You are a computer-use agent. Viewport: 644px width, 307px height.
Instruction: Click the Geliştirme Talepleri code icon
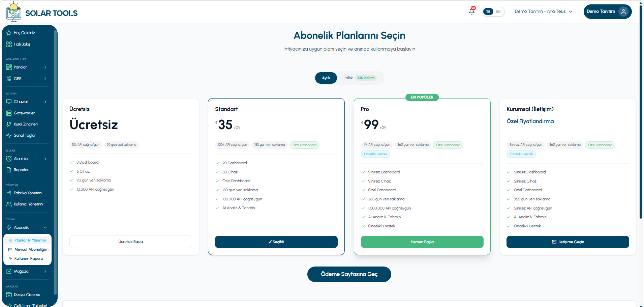[9, 305]
